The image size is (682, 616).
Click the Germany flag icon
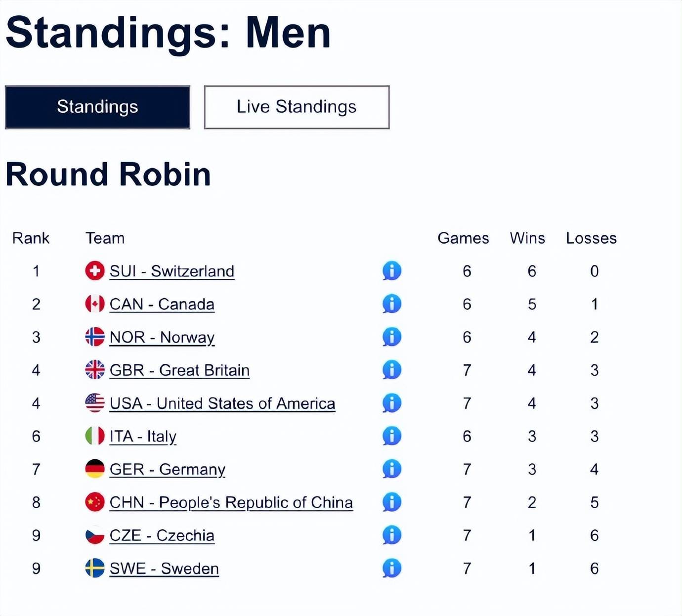coord(95,469)
